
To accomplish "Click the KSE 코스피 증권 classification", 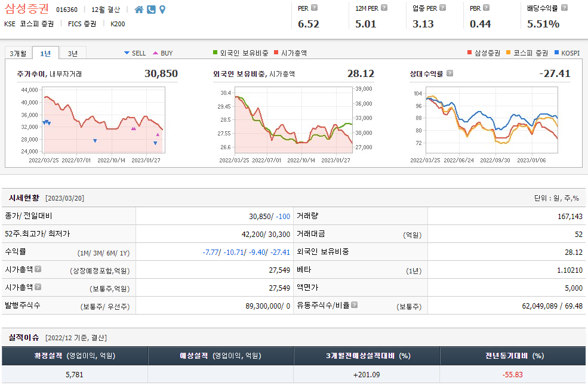I will pyautogui.click(x=29, y=24).
